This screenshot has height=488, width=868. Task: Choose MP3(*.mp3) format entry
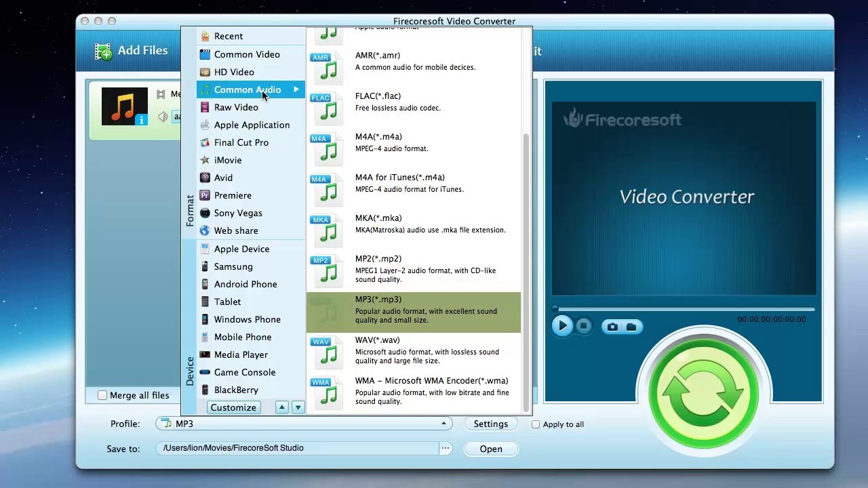point(414,312)
